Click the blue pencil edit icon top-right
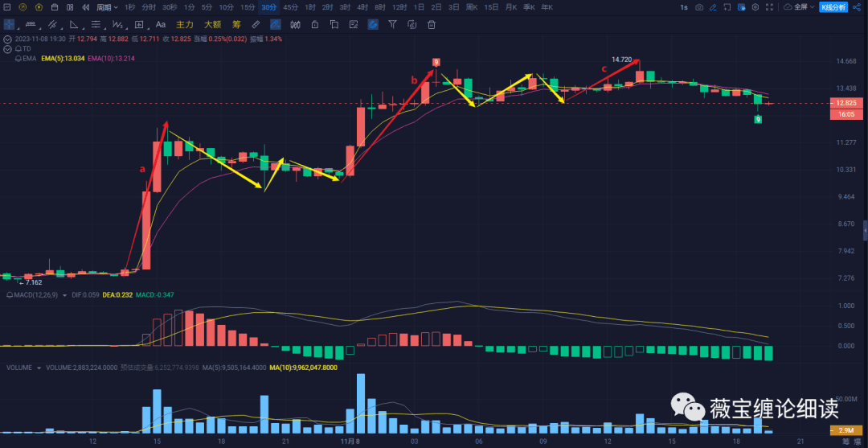868x448 pixels. (x=714, y=7)
